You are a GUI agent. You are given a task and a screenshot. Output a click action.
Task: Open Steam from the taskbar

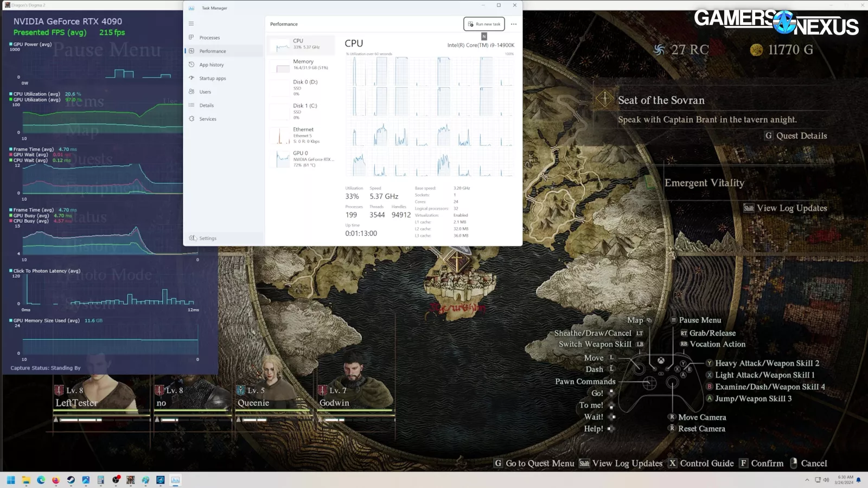point(71,480)
